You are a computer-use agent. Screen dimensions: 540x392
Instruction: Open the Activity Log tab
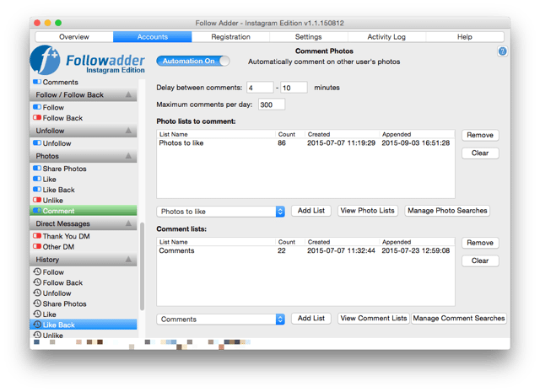(386, 37)
